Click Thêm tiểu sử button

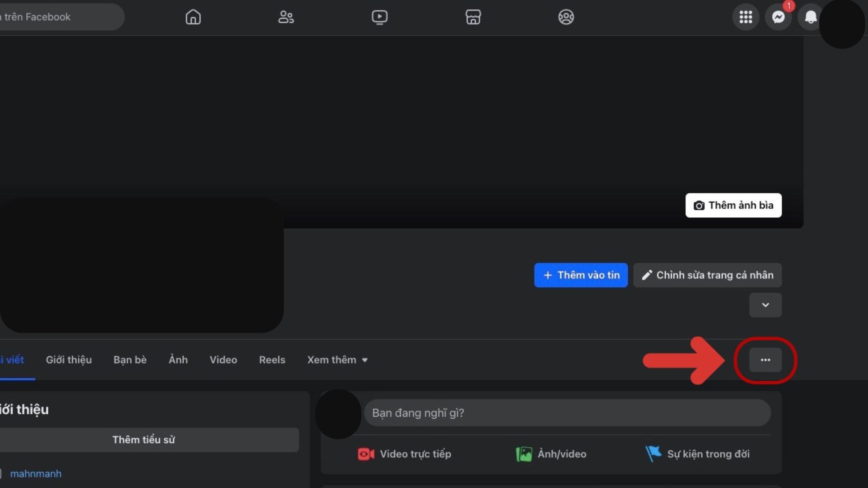(x=149, y=440)
